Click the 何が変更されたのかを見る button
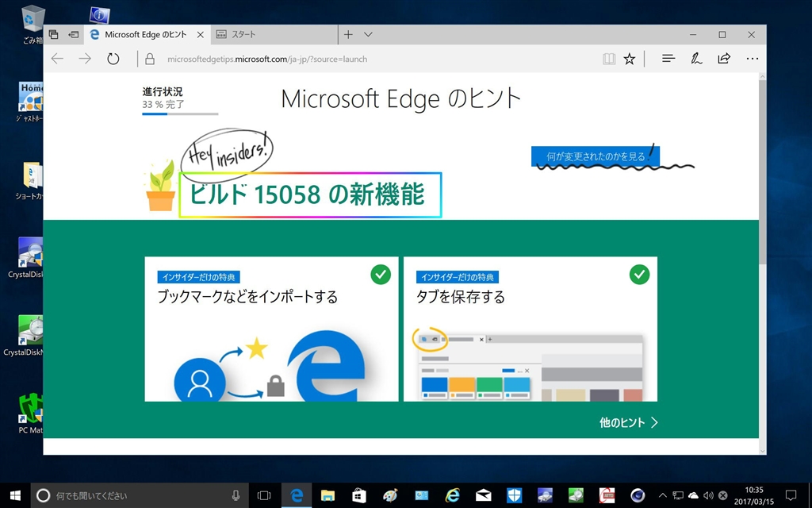Screen dimensions: 812x508 pyautogui.click(x=595, y=156)
